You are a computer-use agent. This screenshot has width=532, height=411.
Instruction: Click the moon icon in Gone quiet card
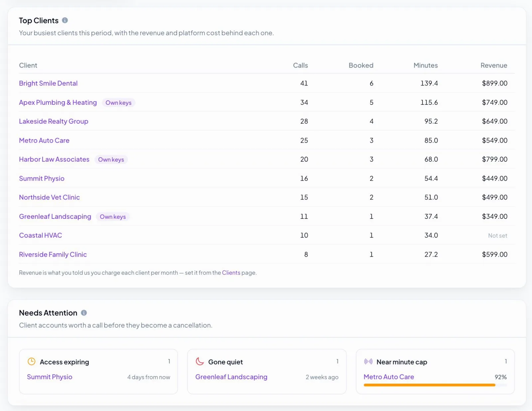point(200,361)
